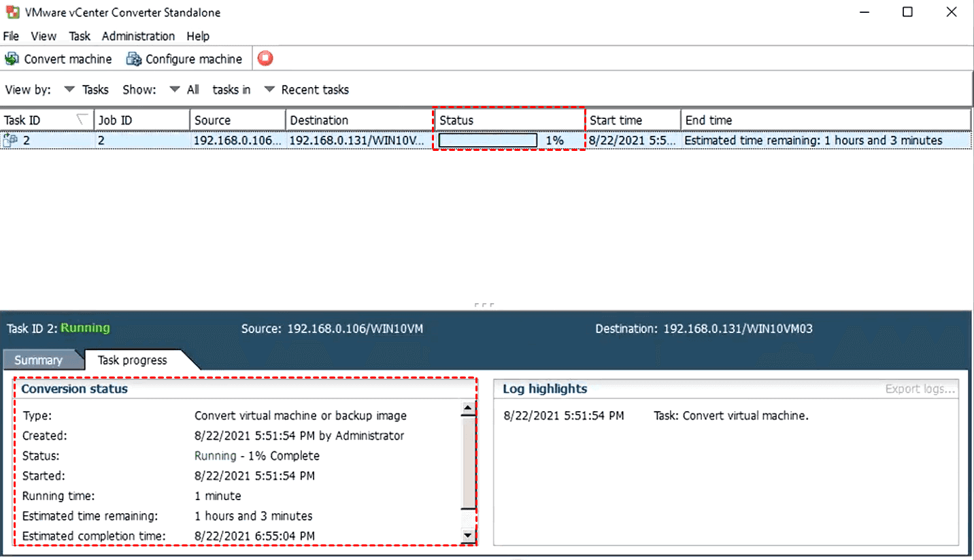Click the VMware Converter app icon in title bar

[12, 12]
